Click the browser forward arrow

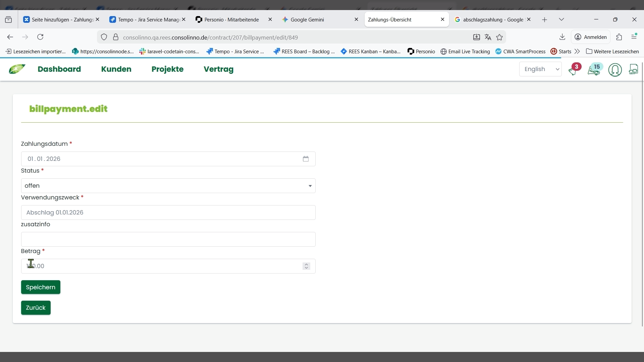click(25, 37)
